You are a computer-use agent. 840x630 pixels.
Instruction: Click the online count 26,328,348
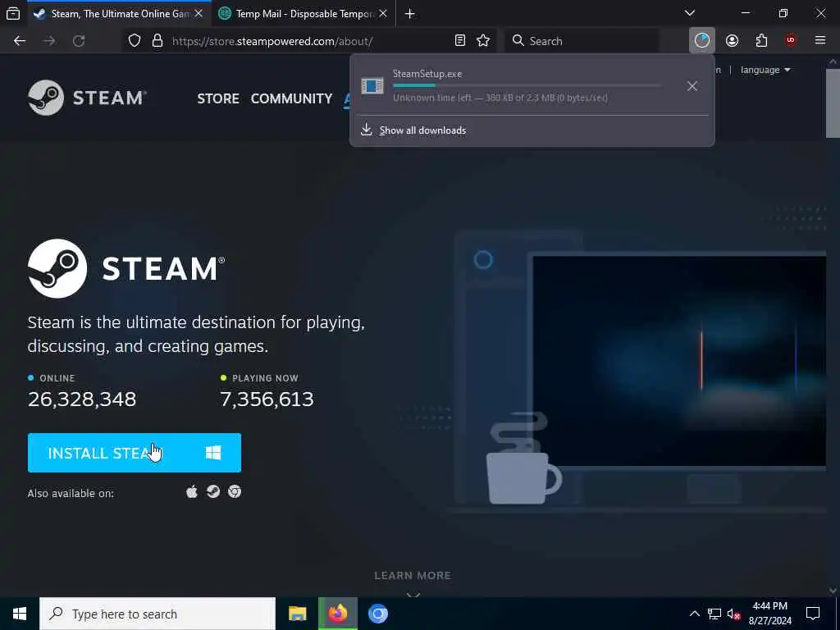pyautogui.click(x=82, y=399)
